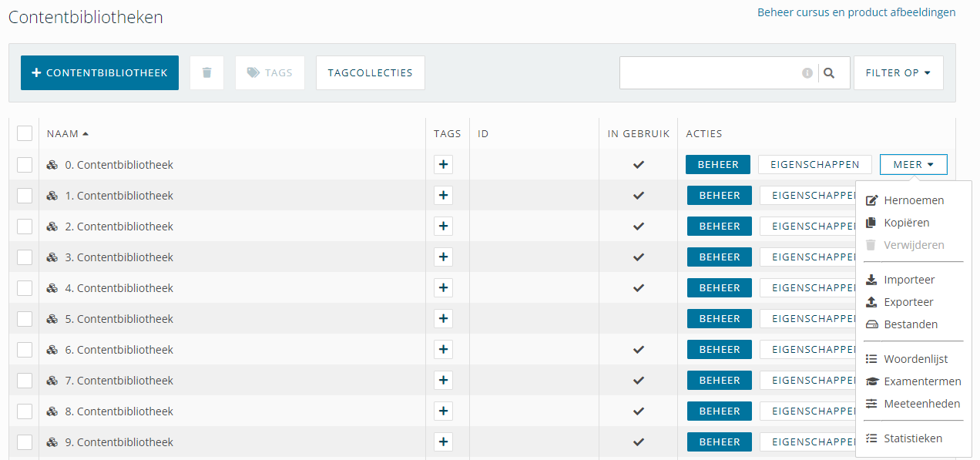Click plus tag icon for 9. Contentbibliotheek
Image resolution: width=980 pixels, height=460 pixels.
443,442
